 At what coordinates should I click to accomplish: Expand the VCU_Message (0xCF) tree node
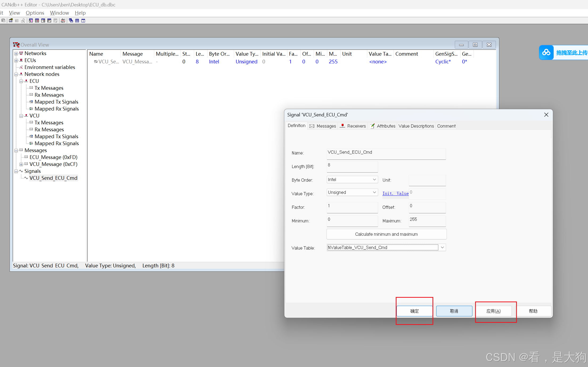(21, 164)
